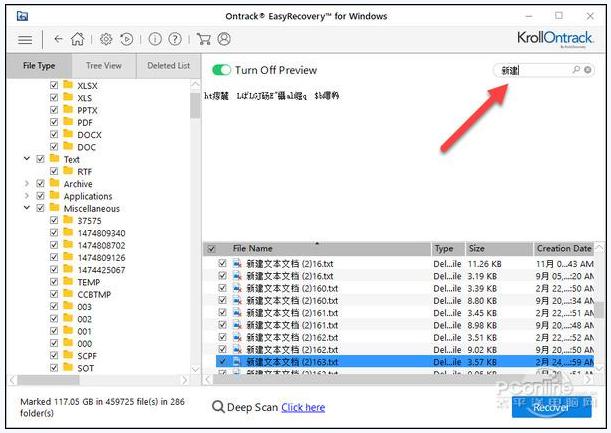The height and width of the screenshot is (433, 611).
Task: Click file icon of 新建文本文档 (2)160.txt 3.39 KB row
Action: [237, 288]
